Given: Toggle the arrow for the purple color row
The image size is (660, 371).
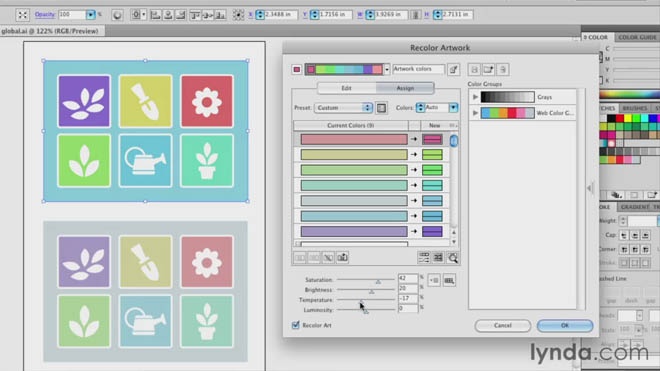Looking at the screenshot, I should click(x=414, y=232).
